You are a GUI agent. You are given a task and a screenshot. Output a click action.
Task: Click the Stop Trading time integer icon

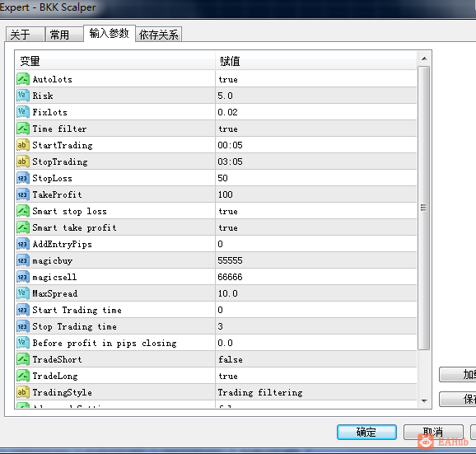[x=23, y=326]
